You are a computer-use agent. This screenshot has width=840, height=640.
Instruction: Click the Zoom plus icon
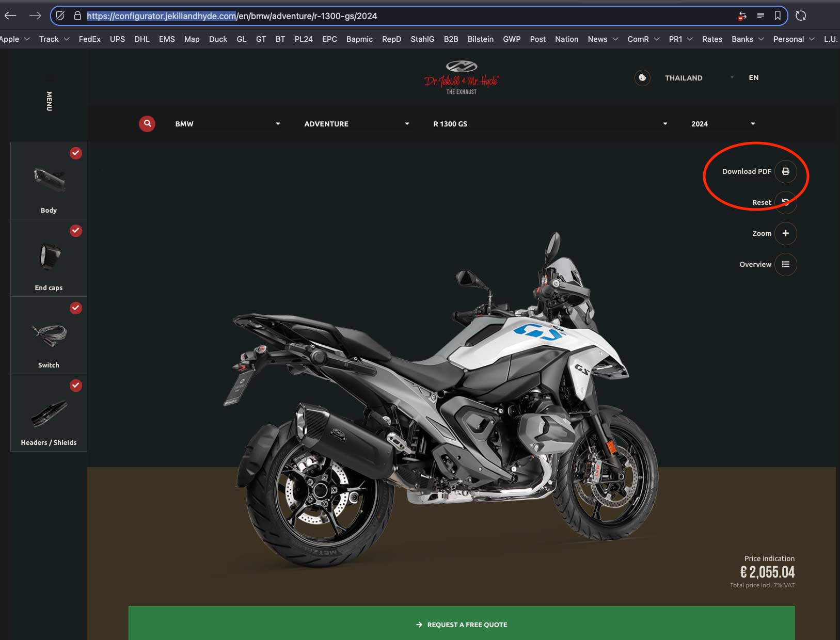pyautogui.click(x=785, y=233)
